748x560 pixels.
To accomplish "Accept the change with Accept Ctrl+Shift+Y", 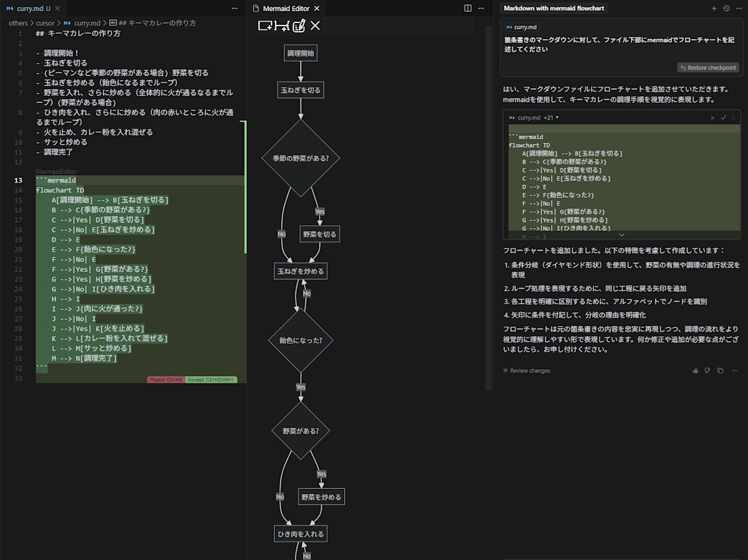I will pyautogui.click(x=211, y=380).
